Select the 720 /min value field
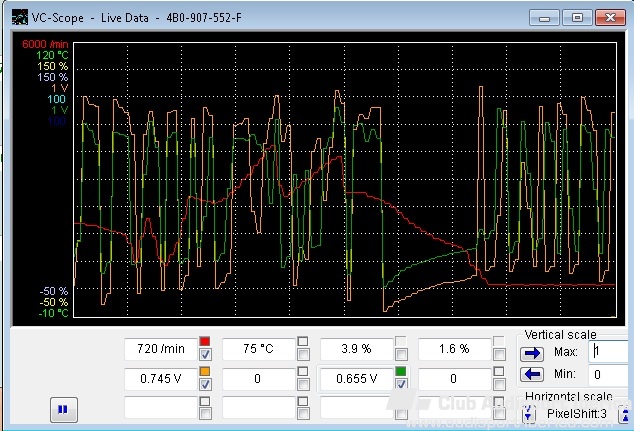 [161, 349]
